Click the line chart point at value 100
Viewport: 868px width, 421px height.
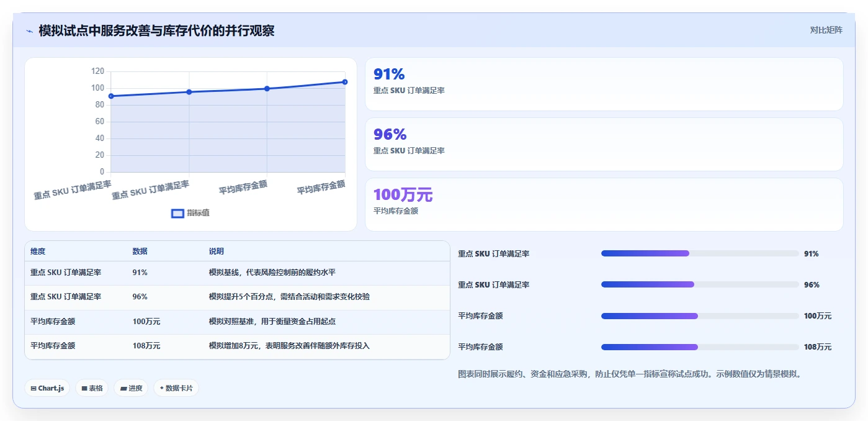click(267, 89)
